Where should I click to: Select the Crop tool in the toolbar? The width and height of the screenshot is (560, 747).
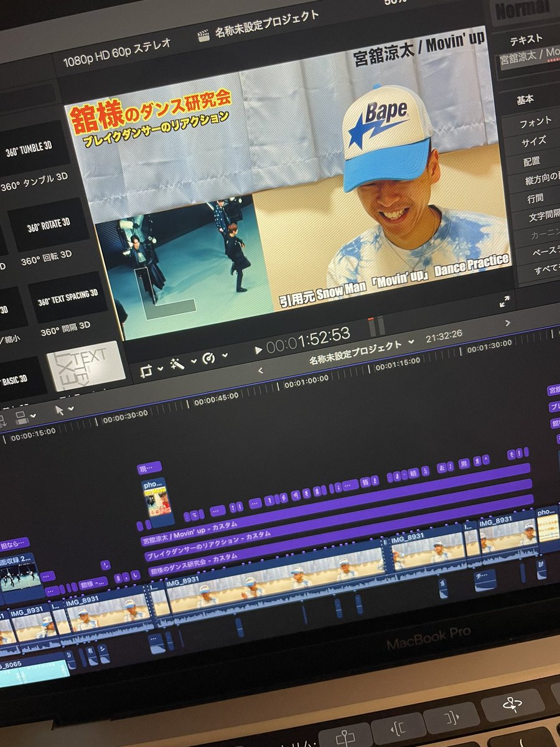[148, 370]
